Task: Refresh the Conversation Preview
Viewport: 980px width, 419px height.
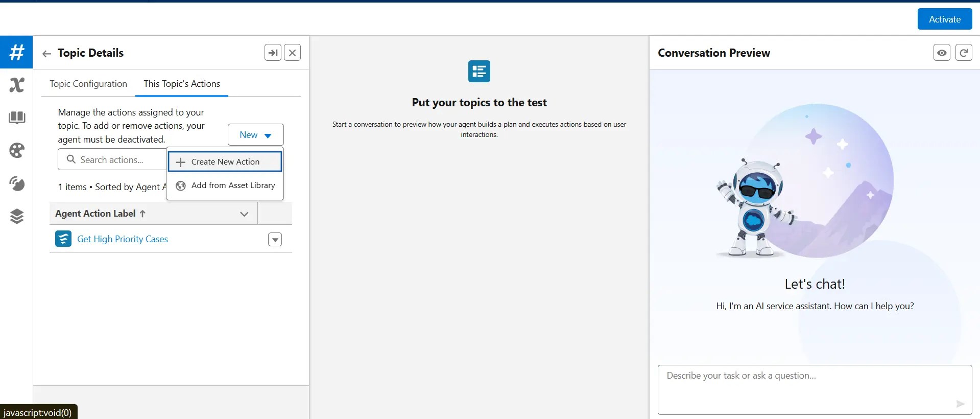Action: point(964,53)
